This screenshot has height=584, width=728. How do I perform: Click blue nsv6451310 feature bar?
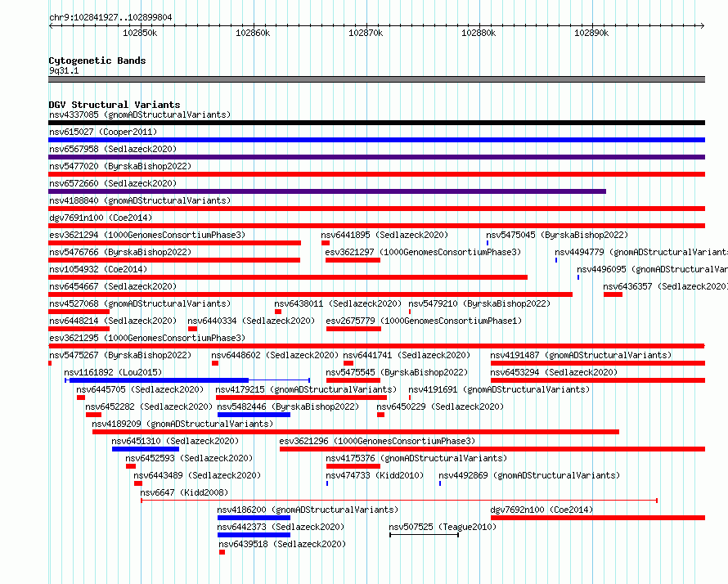coord(146,449)
